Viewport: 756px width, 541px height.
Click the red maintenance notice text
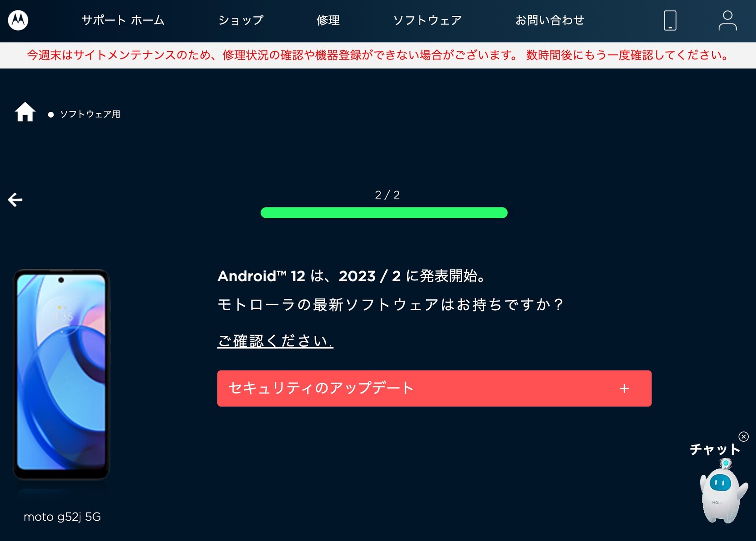tap(378, 55)
